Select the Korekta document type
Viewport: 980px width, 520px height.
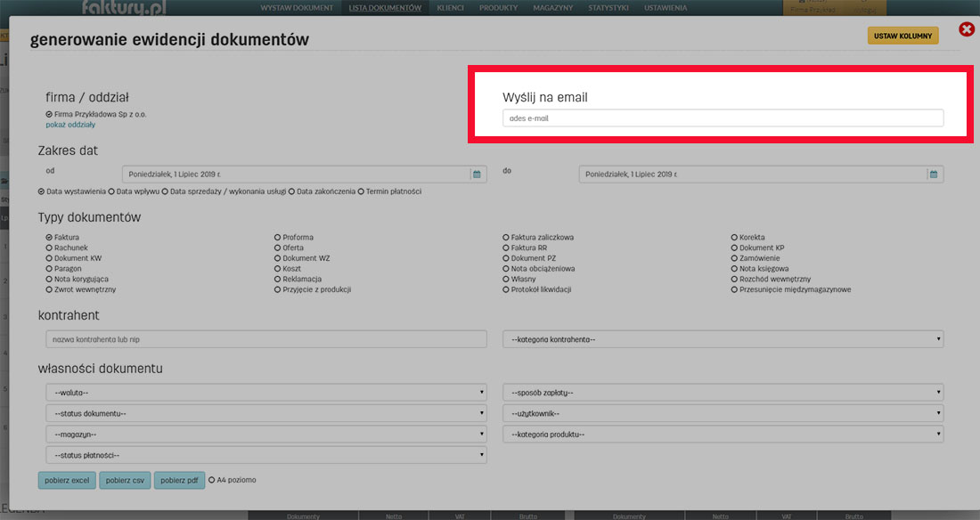pos(735,238)
